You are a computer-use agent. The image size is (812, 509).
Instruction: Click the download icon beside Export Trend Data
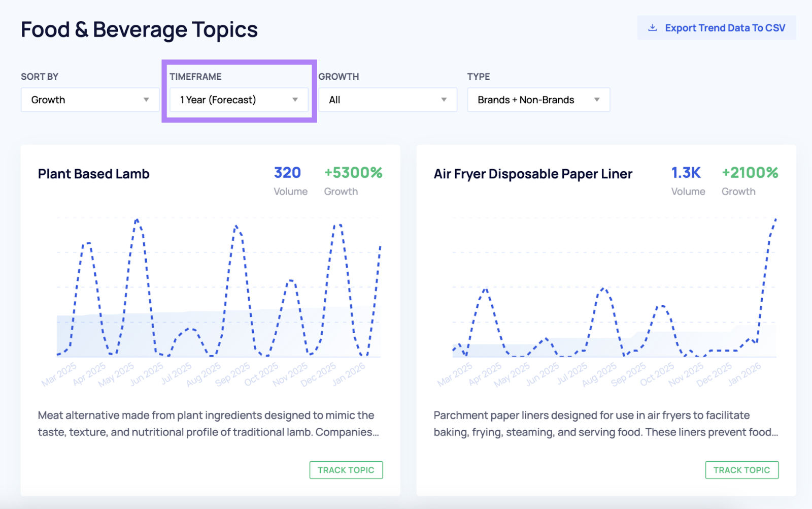(x=653, y=28)
